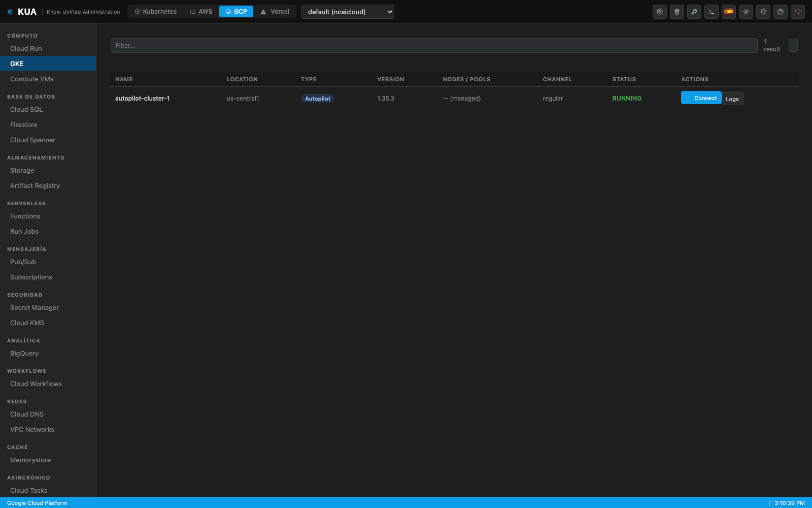Click the RUNNING status text
This screenshot has width=812, height=508.
tap(627, 99)
